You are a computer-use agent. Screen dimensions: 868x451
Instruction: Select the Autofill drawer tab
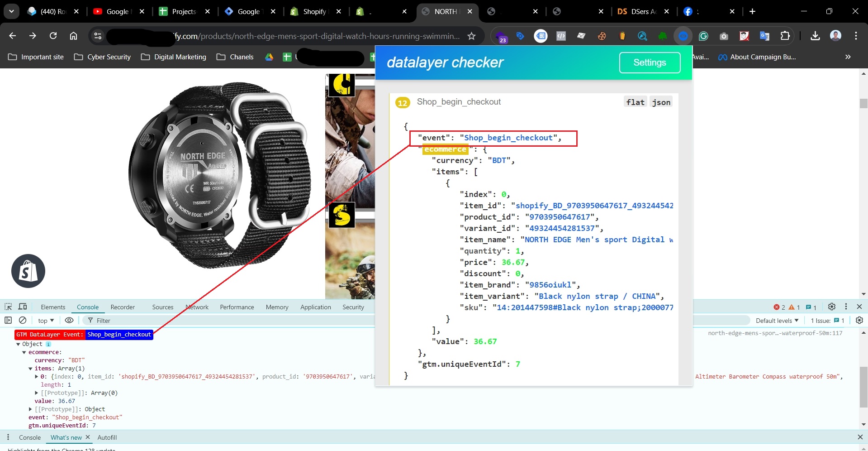click(x=107, y=437)
